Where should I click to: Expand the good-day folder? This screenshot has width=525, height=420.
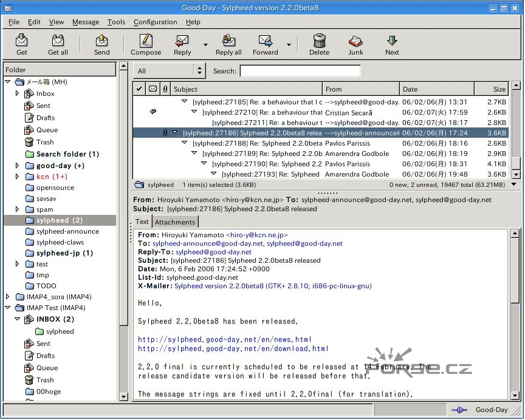(x=17, y=165)
